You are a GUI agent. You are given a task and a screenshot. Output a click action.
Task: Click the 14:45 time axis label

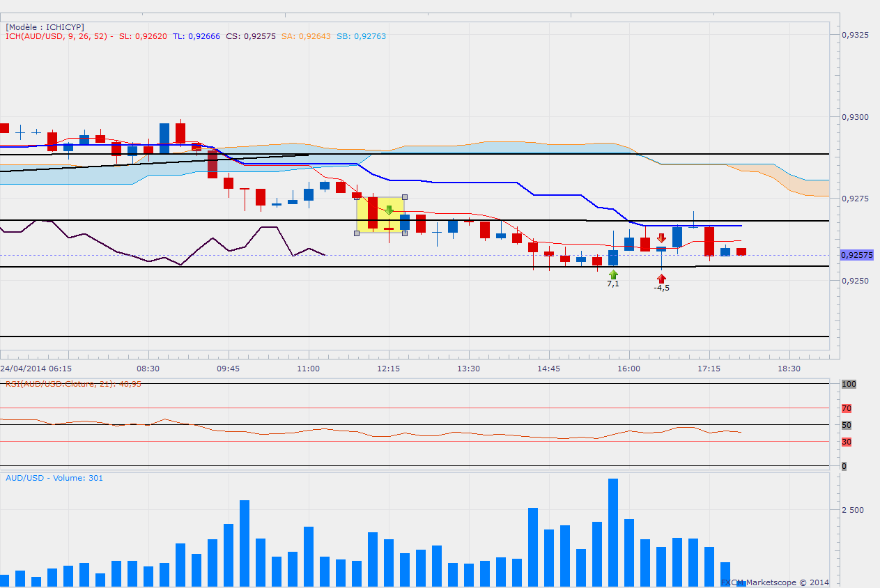(x=548, y=368)
